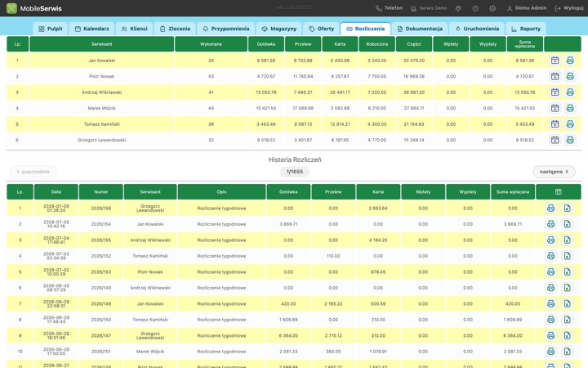Click the print icon for Jan Kowalski
The image size is (588, 368).
coord(570,61)
